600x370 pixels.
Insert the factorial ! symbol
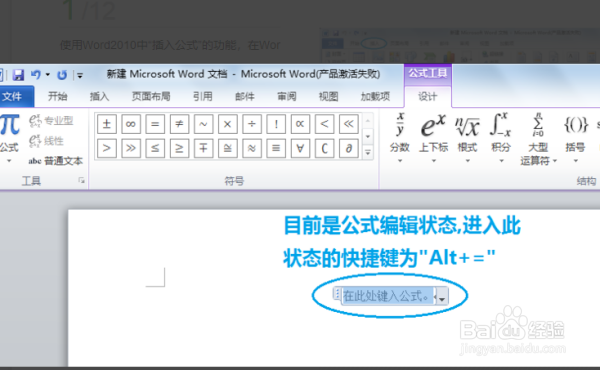pyautogui.click(x=276, y=124)
